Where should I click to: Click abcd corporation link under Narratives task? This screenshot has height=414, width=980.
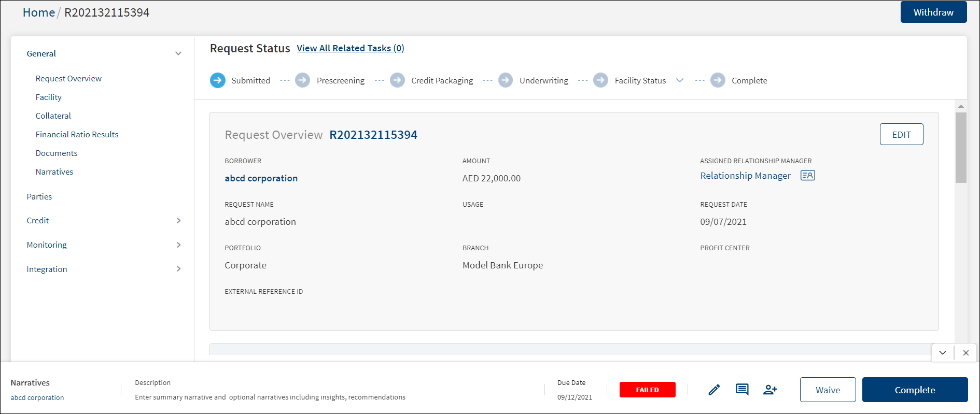[x=37, y=398]
